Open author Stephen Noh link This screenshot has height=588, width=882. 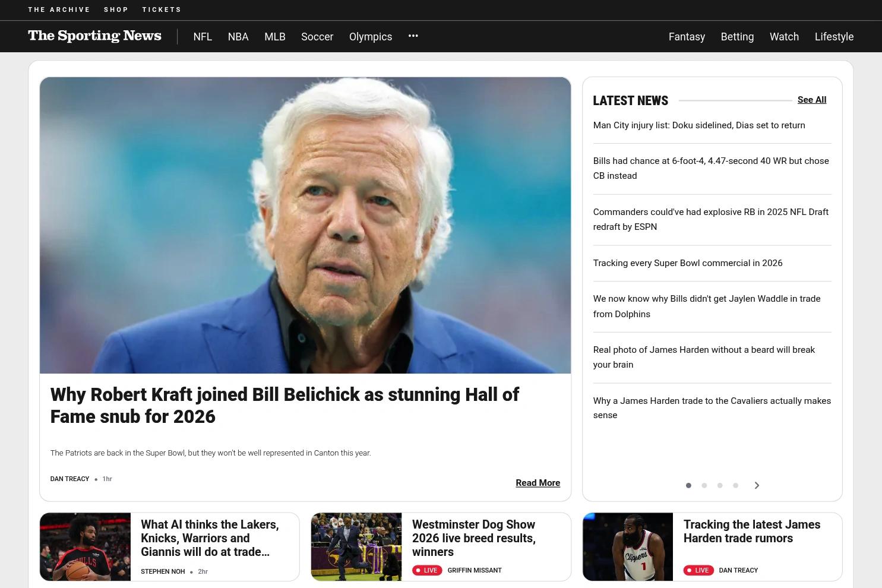[x=163, y=571]
